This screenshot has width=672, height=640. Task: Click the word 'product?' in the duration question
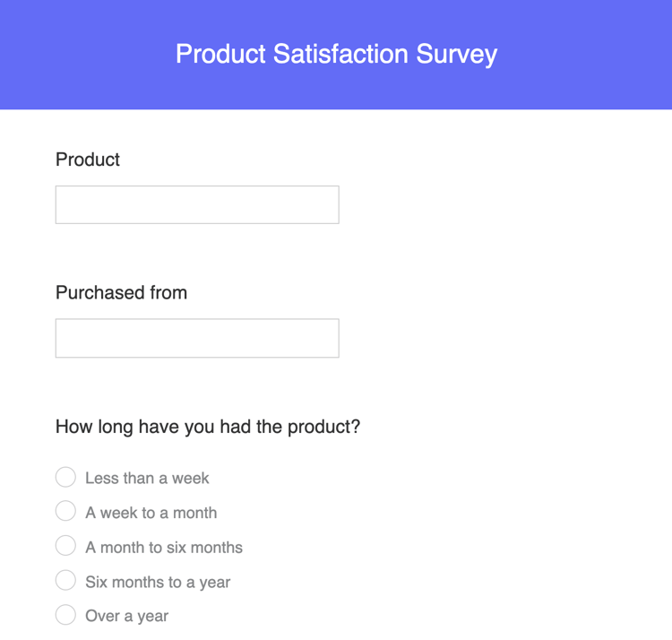pos(323,427)
